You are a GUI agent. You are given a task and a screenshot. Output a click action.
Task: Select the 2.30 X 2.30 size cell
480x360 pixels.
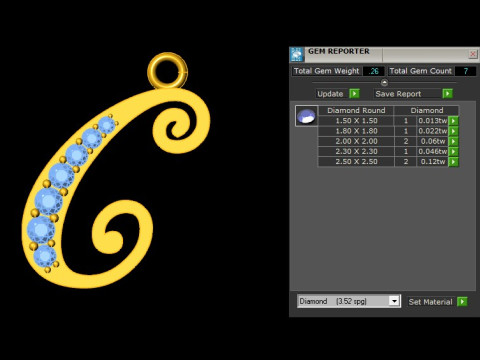click(x=356, y=151)
